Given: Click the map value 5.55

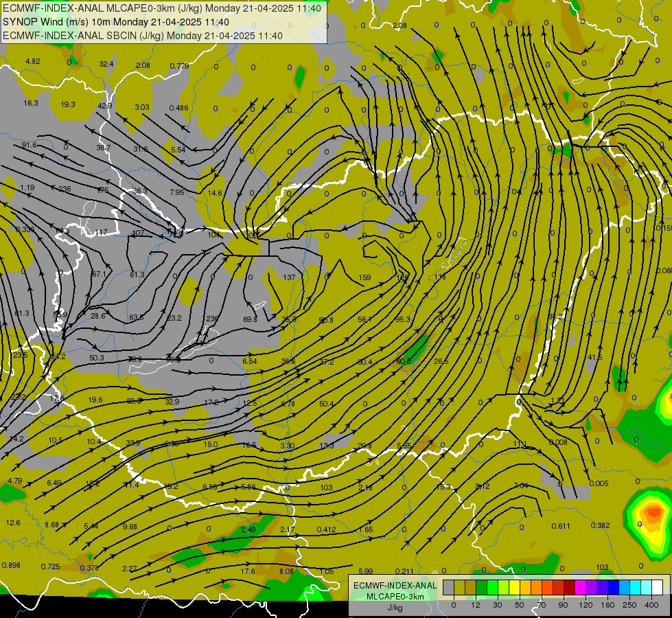Looking at the screenshot, I should tap(404, 446).
